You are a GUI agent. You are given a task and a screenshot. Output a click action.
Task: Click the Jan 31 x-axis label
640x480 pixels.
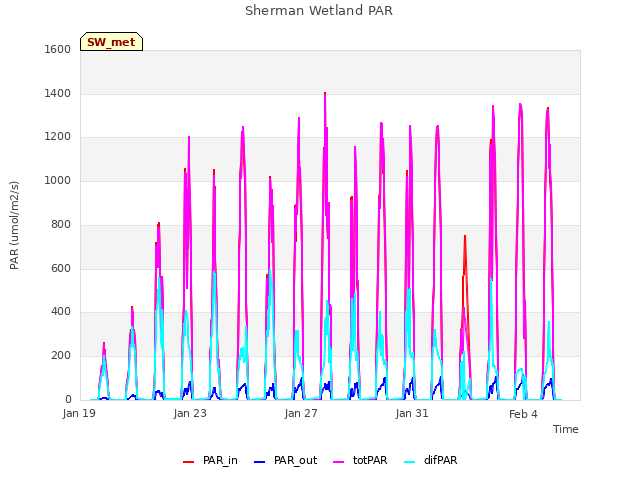point(412,413)
